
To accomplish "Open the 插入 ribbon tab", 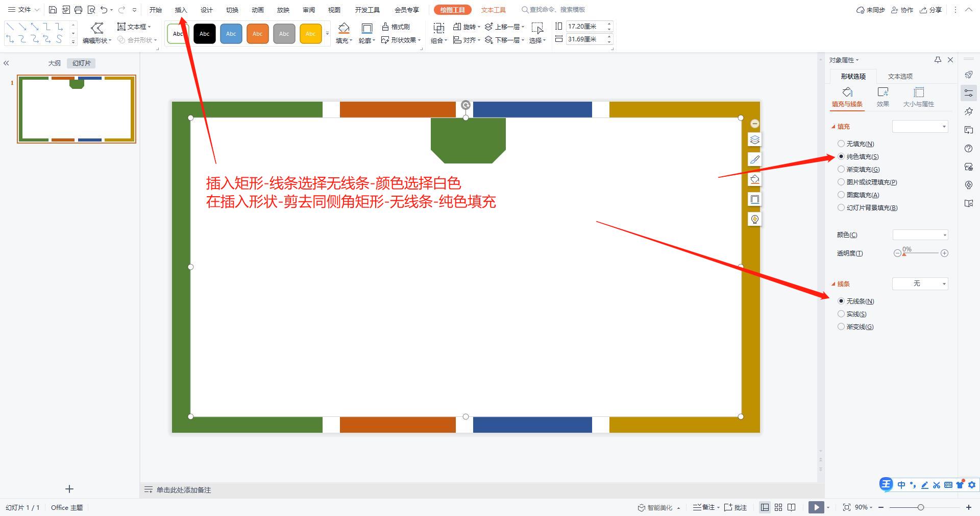I will (x=181, y=10).
